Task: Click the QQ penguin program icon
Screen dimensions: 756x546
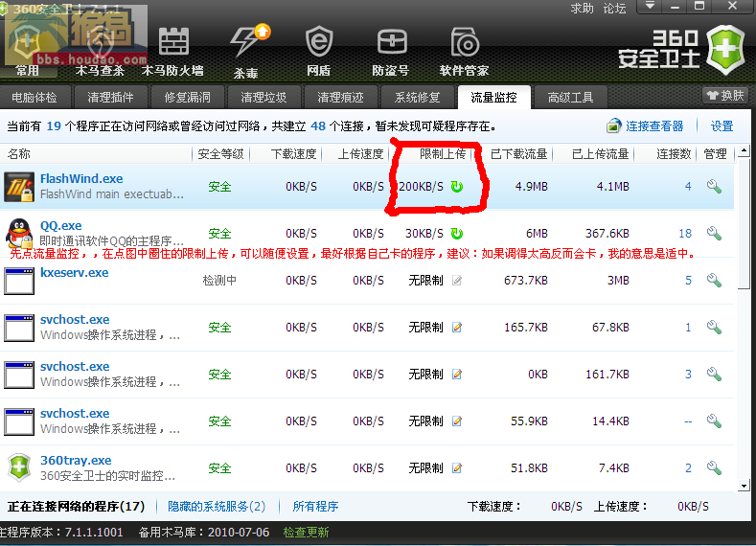Action: [x=19, y=233]
